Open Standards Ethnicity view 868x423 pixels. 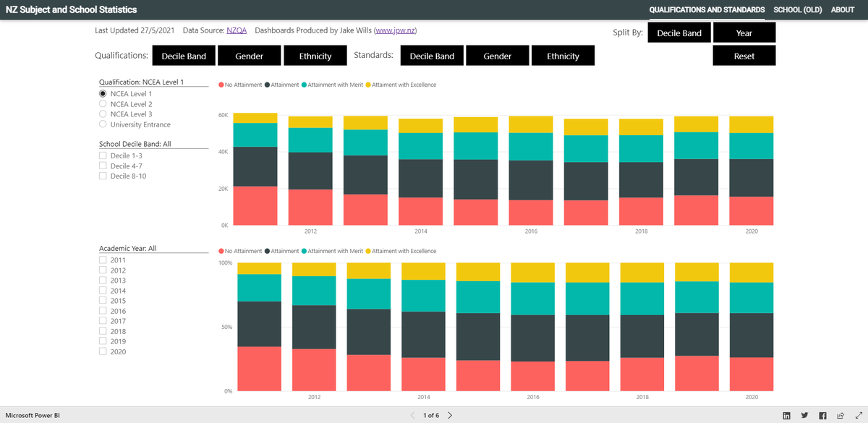click(x=563, y=56)
